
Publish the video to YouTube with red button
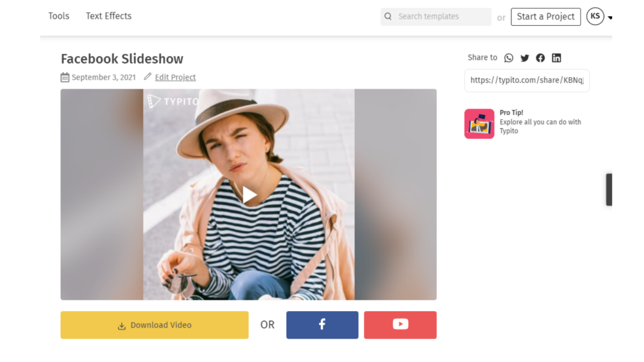(x=400, y=324)
